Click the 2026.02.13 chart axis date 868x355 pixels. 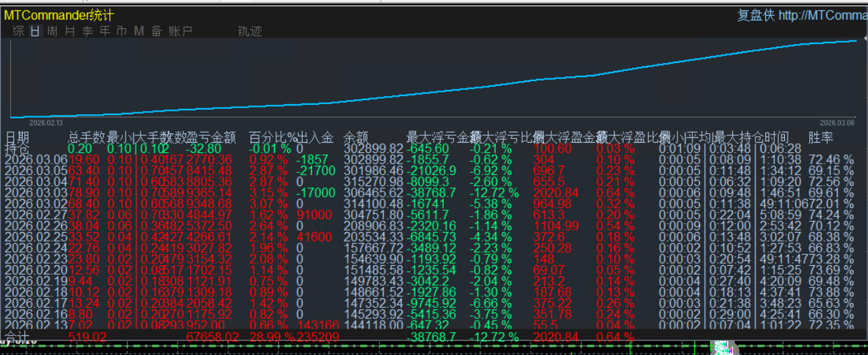(x=46, y=123)
